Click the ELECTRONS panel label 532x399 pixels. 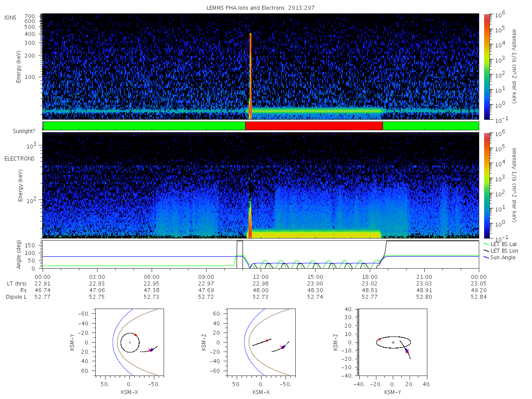click(x=20, y=158)
